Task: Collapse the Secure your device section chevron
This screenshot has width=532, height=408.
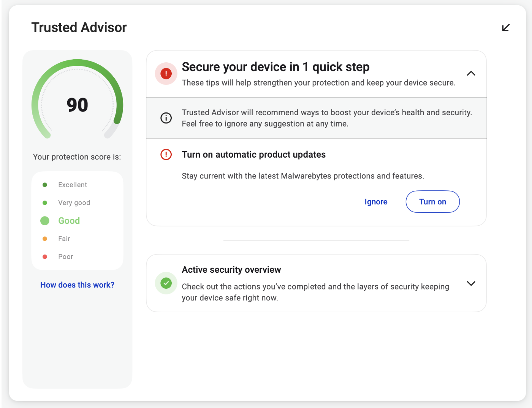Action: coord(471,73)
